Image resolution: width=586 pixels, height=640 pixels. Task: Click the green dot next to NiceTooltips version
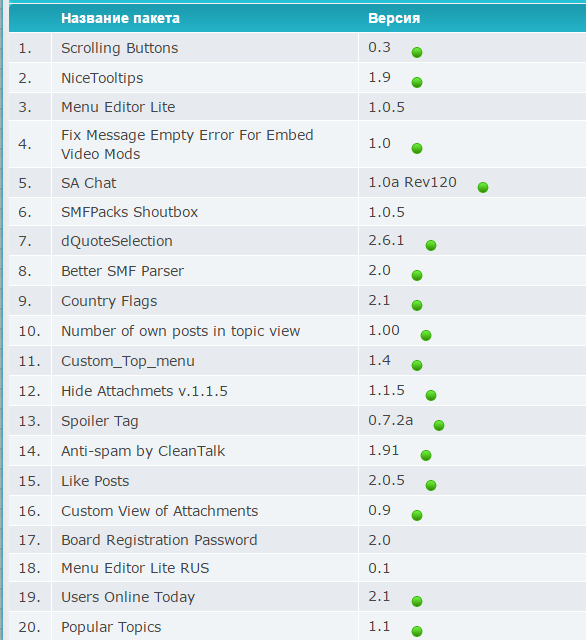417,82
